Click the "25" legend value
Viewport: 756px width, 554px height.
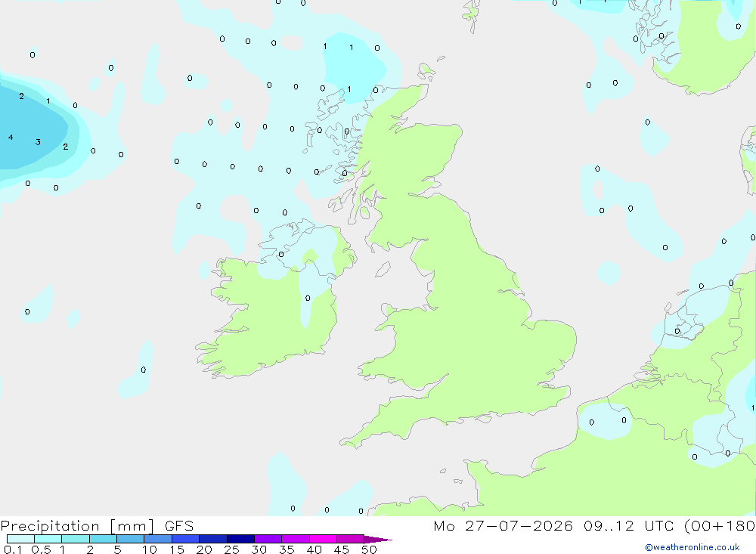(231, 549)
